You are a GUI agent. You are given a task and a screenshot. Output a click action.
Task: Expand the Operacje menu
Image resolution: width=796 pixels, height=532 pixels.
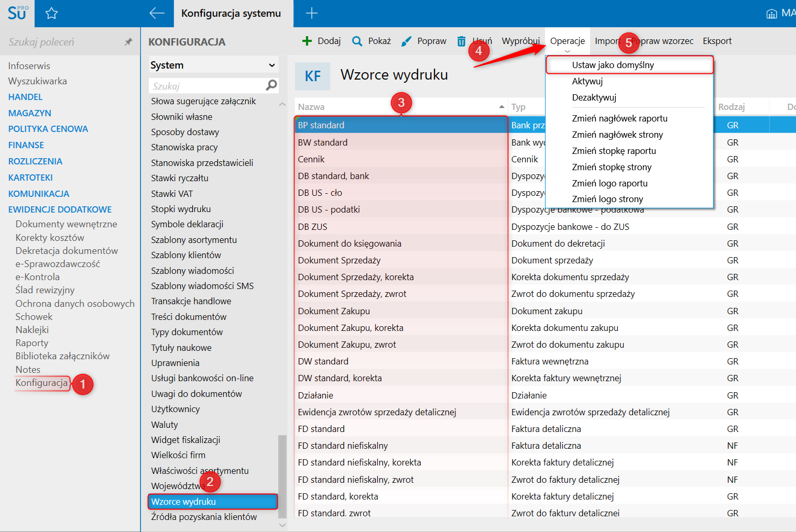pos(568,41)
